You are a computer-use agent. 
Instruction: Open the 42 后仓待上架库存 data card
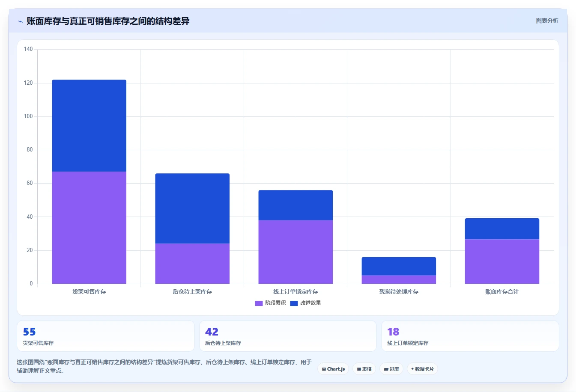point(288,336)
